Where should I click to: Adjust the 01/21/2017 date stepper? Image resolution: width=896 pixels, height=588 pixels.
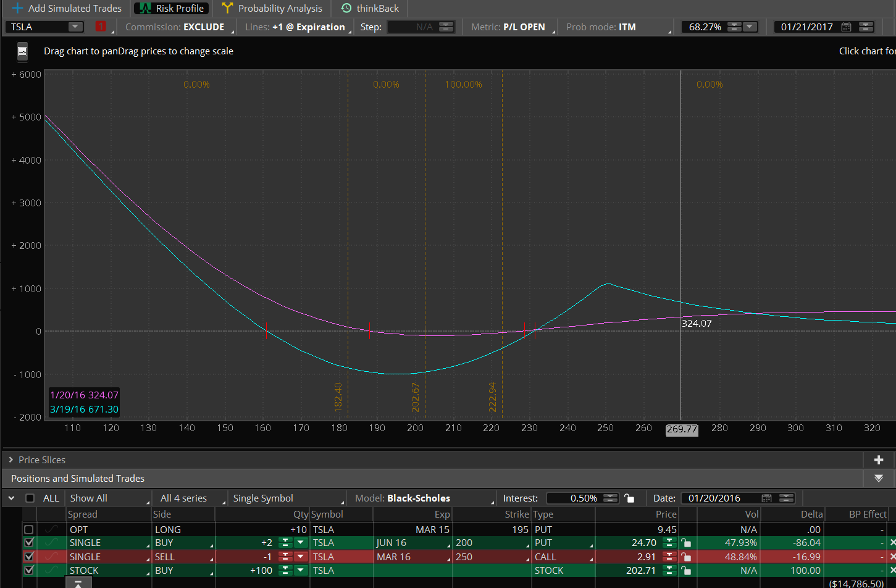click(x=866, y=27)
